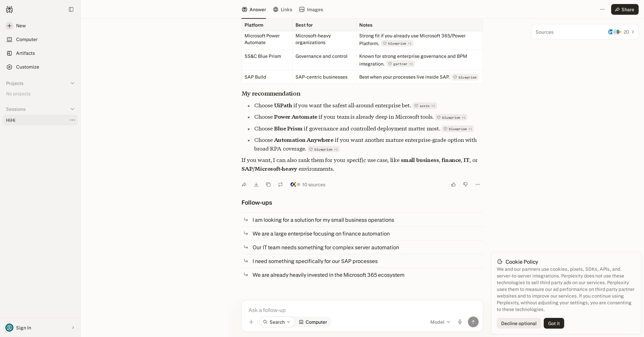Collapse the Projects section chevron
Viewport: 644px width, 337px height.
click(72, 83)
